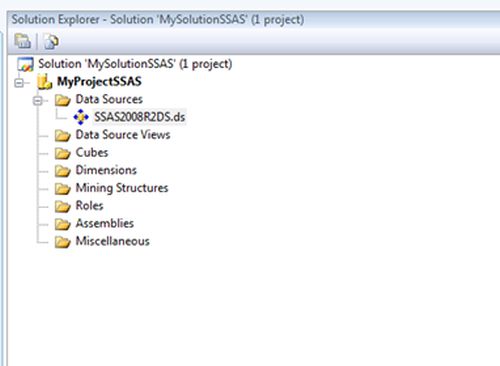Collapse the Data Sources folder
This screenshot has height=366, width=500.
pyautogui.click(x=38, y=100)
